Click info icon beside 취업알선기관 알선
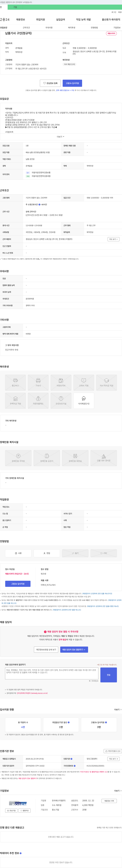The width and height of the screenshot is (122, 868). tap(69, 722)
